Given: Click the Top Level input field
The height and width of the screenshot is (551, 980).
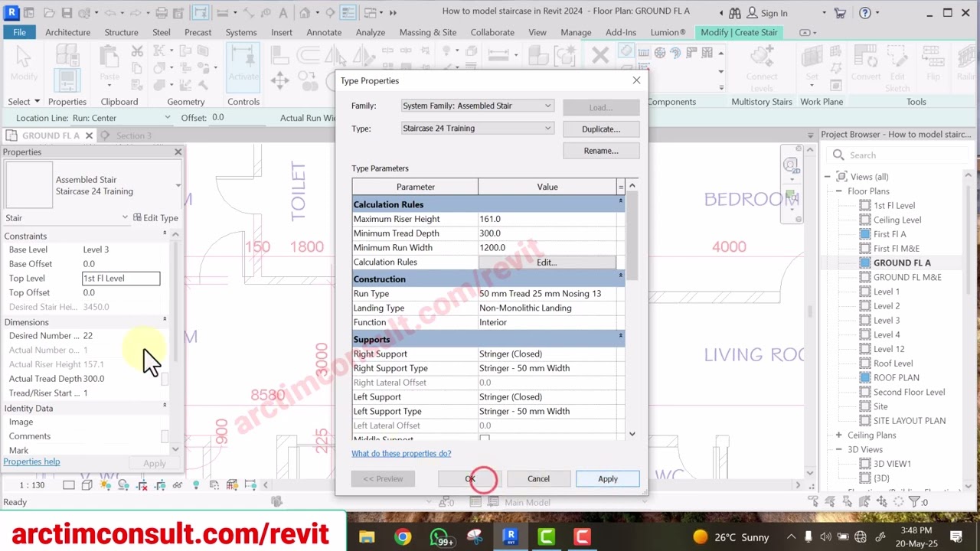Looking at the screenshot, I should [x=121, y=279].
